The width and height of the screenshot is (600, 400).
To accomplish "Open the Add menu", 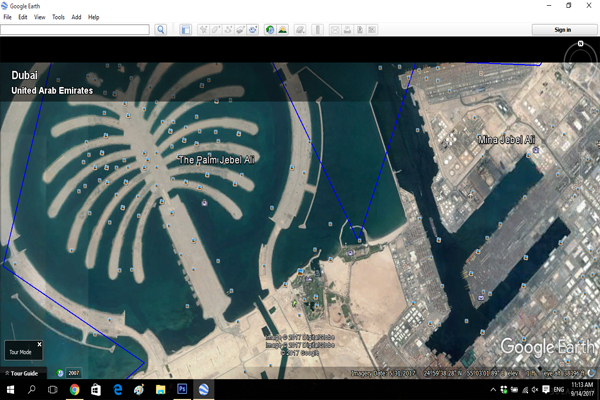I will coord(76,17).
